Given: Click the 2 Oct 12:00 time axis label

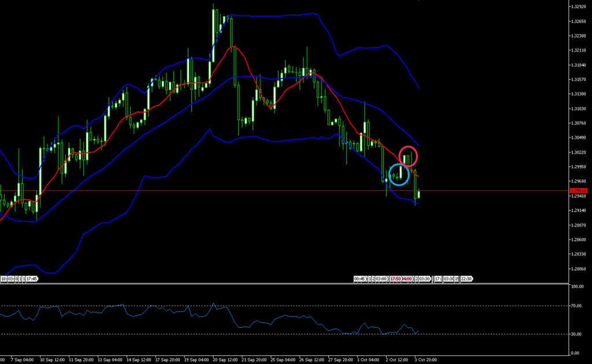Looking at the screenshot, I should point(397,360).
